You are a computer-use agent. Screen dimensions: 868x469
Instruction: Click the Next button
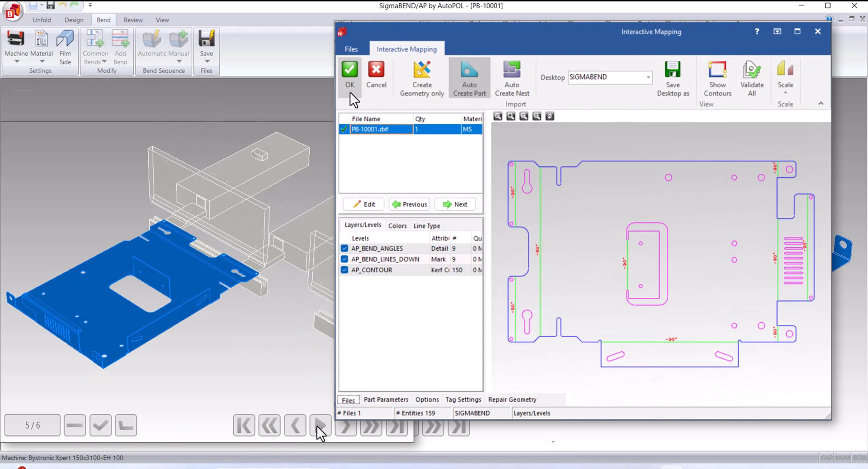455,204
